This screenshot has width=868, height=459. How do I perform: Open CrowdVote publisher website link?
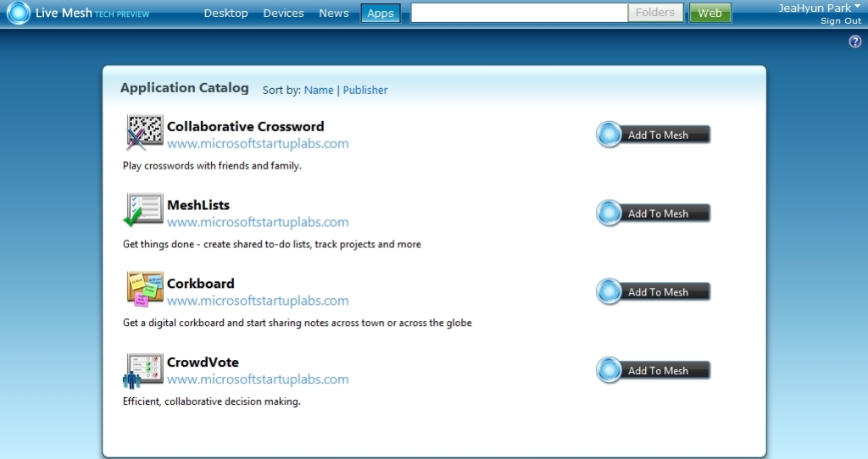258,379
